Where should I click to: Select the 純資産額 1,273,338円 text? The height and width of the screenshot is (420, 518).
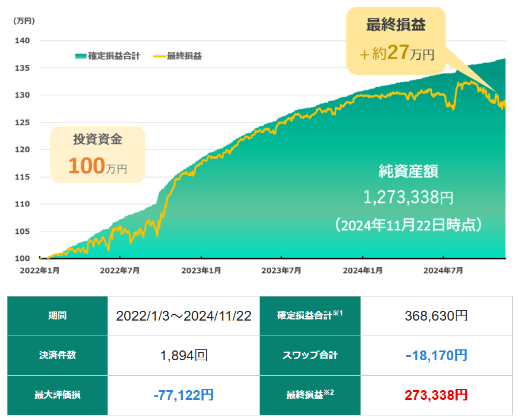[408, 184]
